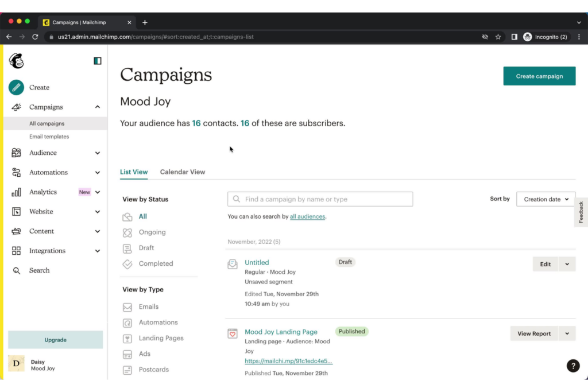Click the browser address bar
Image resolution: width=588 pixels, height=392 pixels.
(262, 37)
